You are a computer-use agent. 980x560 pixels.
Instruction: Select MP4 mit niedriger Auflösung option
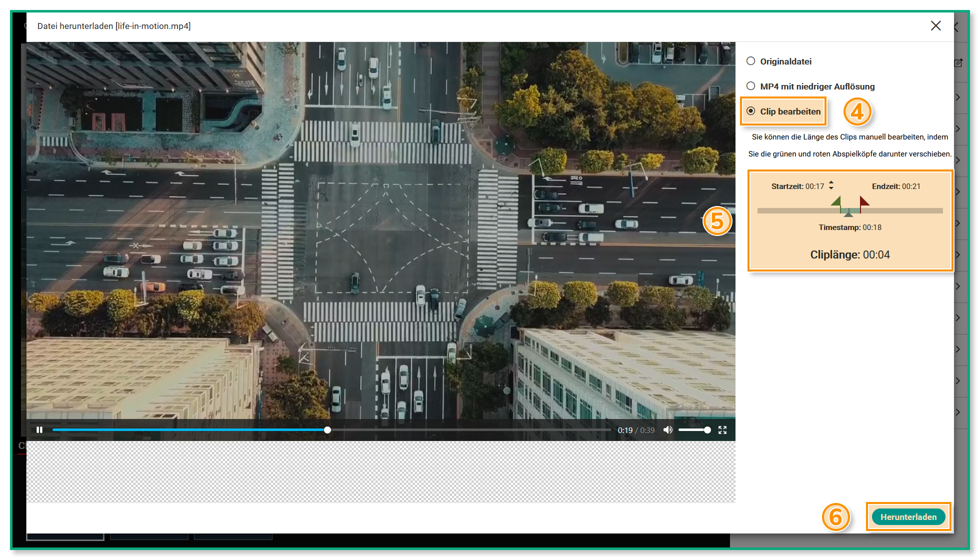751,86
